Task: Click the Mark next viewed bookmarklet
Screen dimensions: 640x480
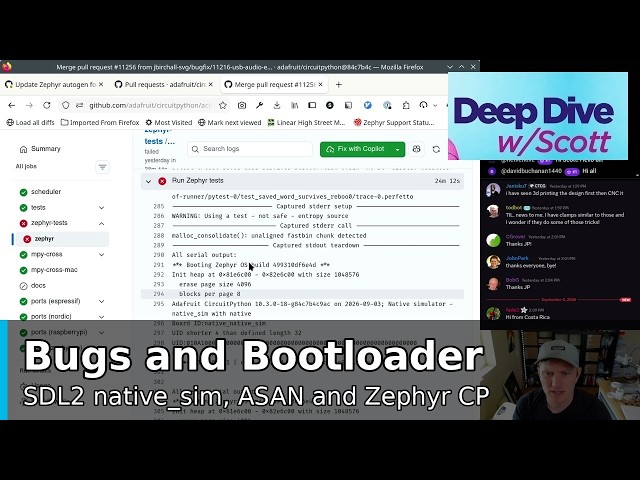Action: coord(229,122)
